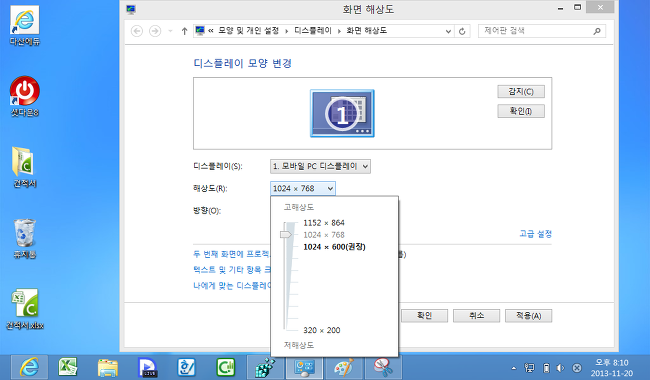Click the 취소 cancel button
The image size is (650, 380).
(476, 316)
